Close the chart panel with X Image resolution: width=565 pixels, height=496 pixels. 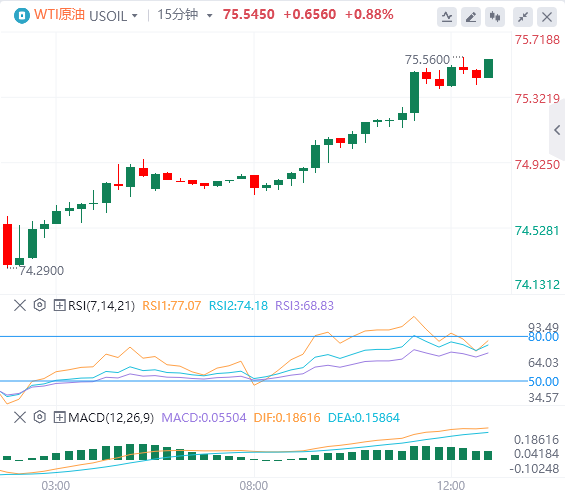tap(547, 17)
